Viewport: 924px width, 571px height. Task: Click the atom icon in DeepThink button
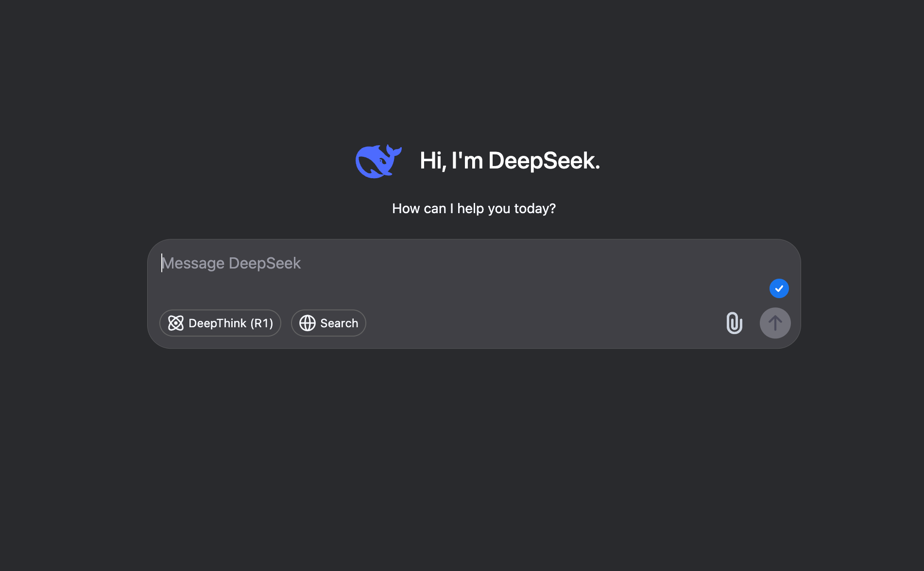(x=176, y=323)
